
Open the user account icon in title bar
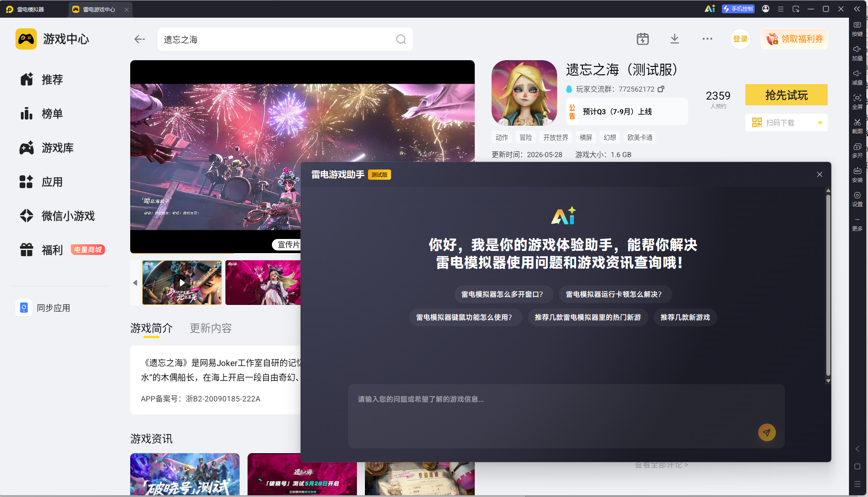(x=766, y=9)
